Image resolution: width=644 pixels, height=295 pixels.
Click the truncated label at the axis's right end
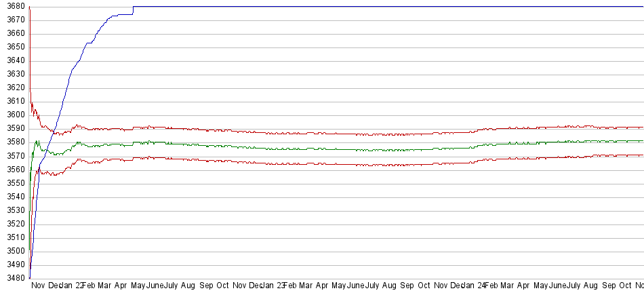coord(639,286)
